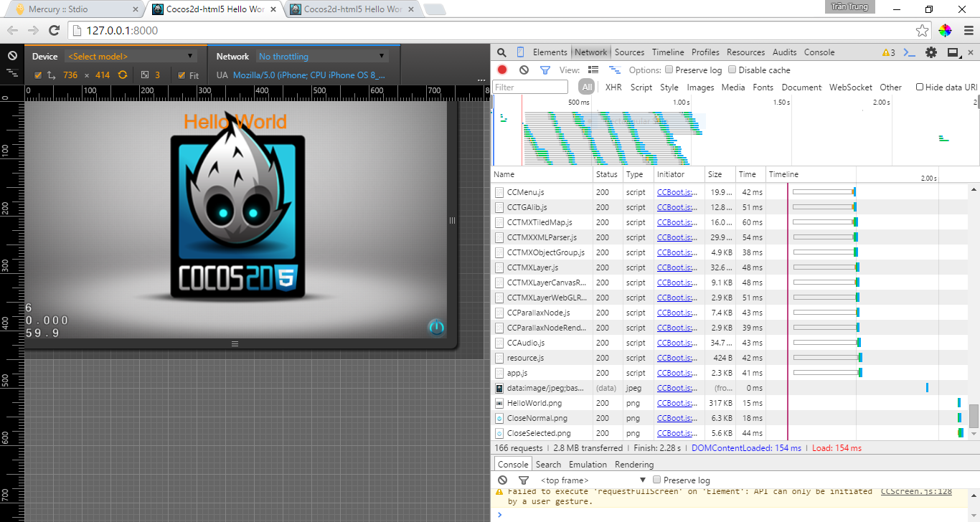Click the console drawer filter funnel icon
Screen dimensions: 980x522
click(x=523, y=480)
